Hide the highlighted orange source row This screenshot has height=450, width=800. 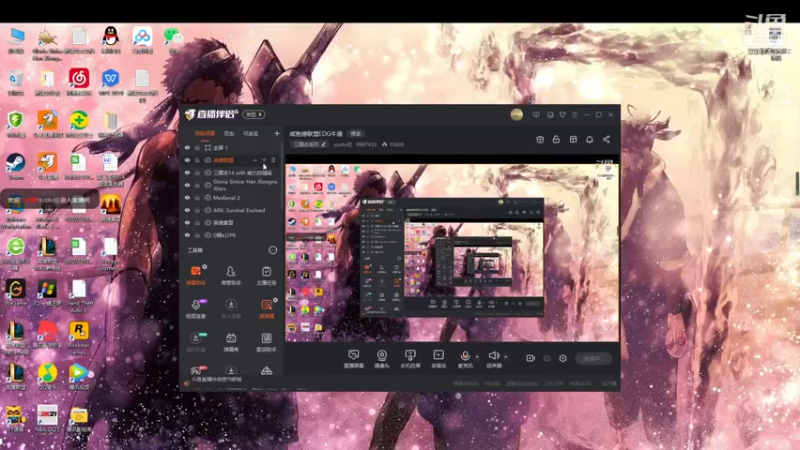(x=187, y=160)
